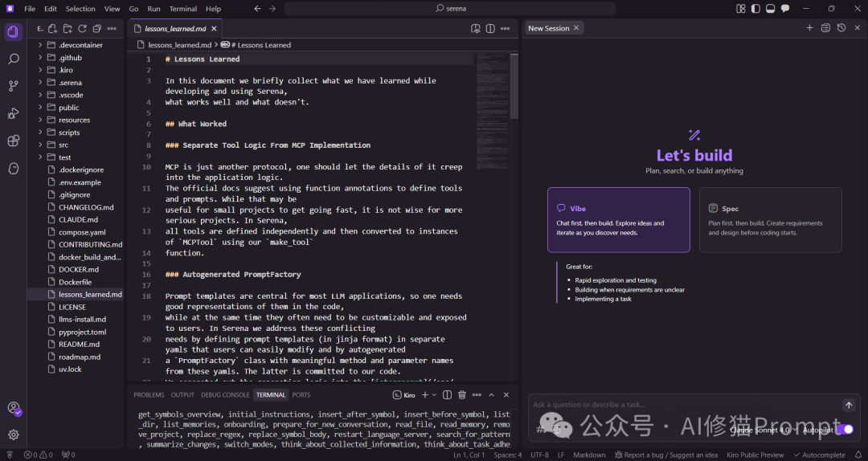Screen dimensions: 868x461
Task: Click Kiro Public Preview in status bar
Action: [x=755, y=455]
